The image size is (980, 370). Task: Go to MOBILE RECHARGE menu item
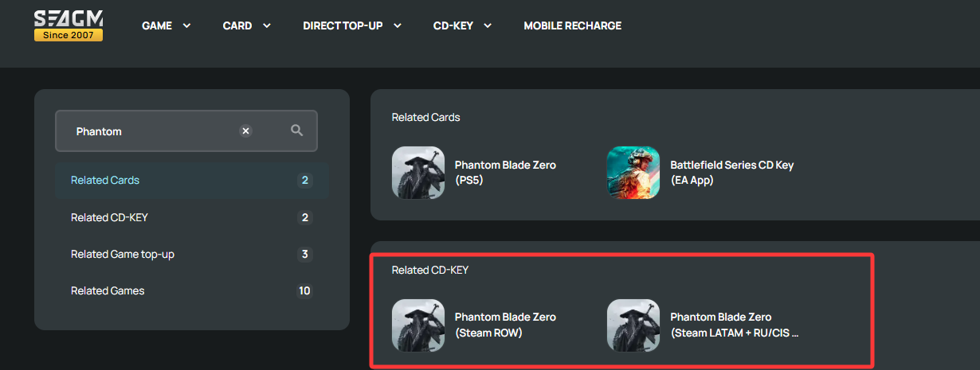[573, 25]
